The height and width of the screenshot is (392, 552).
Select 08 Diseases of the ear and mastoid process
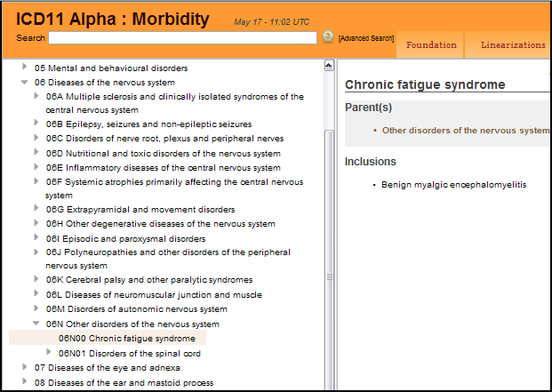pos(124,383)
